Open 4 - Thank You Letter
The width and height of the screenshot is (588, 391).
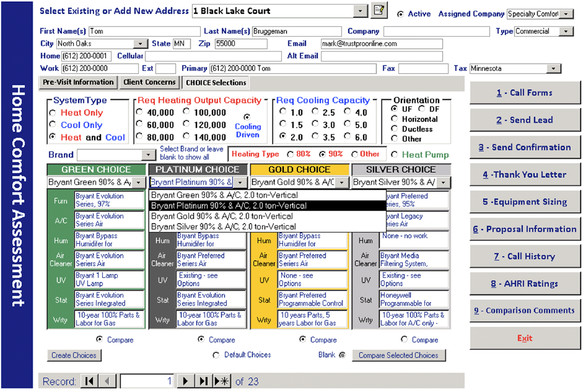click(525, 175)
